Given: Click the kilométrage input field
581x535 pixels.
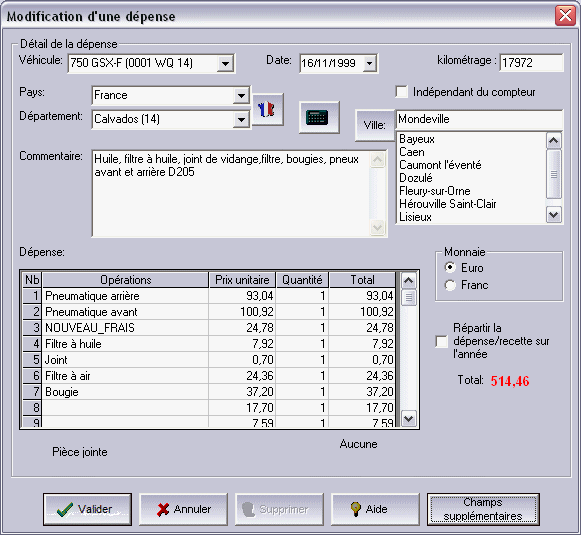Looking at the screenshot, I should pos(531,63).
